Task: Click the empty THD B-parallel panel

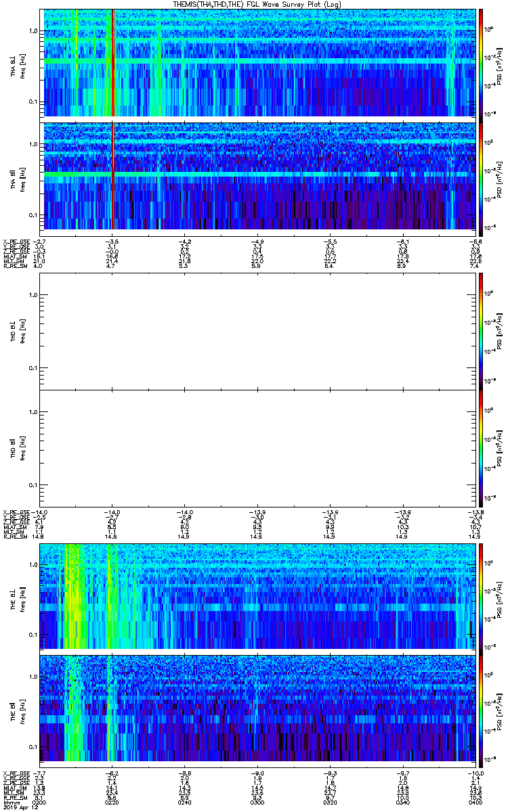Action: (x=259, y=449)
